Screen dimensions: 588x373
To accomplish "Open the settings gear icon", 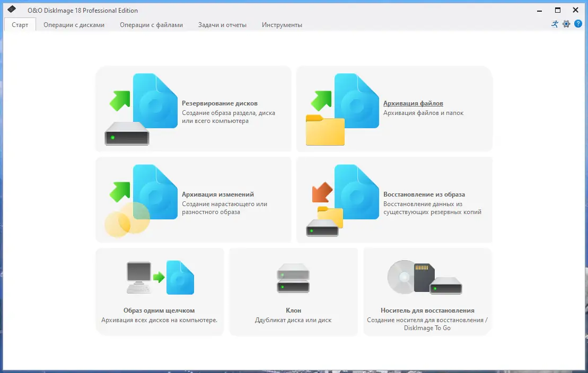I will pyautogui.click(x=566, y=24).
